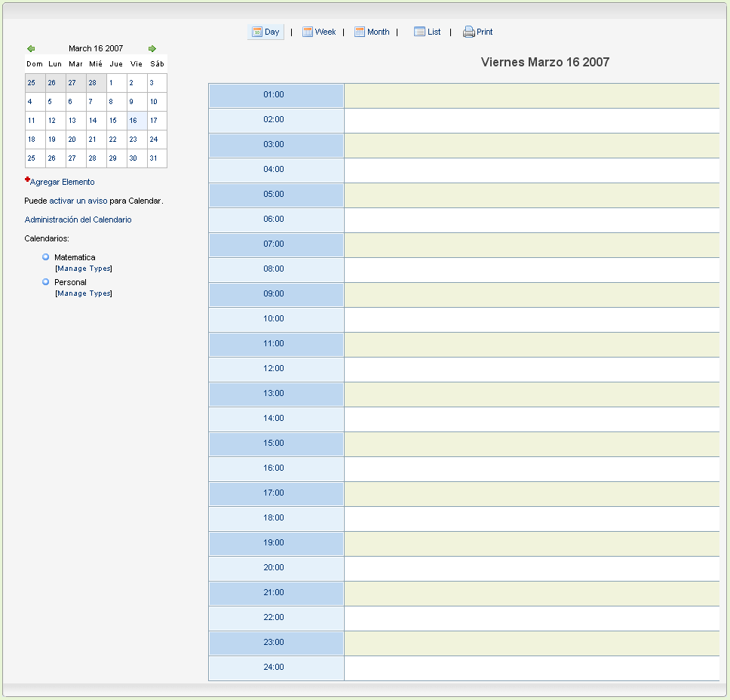Click the red plus icon beside Agregar Elemento
The height and width of the screenshot is (700, 730).
(x=27, y=180)
